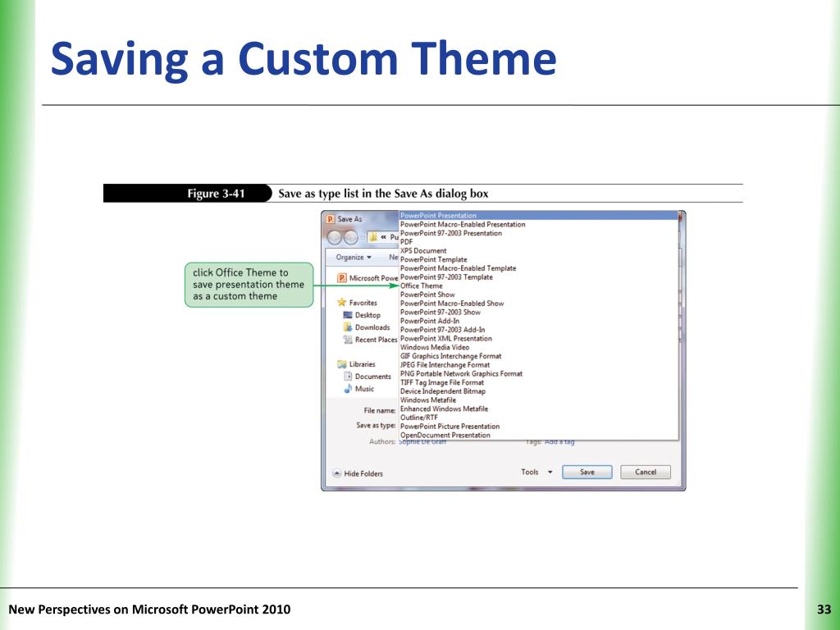
Task: Select XPS Document format
Action: pyautogui.click(x=538, y=251)
